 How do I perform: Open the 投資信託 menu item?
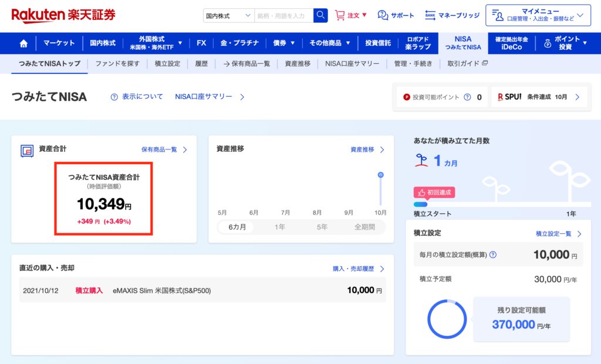coord(378,43)
